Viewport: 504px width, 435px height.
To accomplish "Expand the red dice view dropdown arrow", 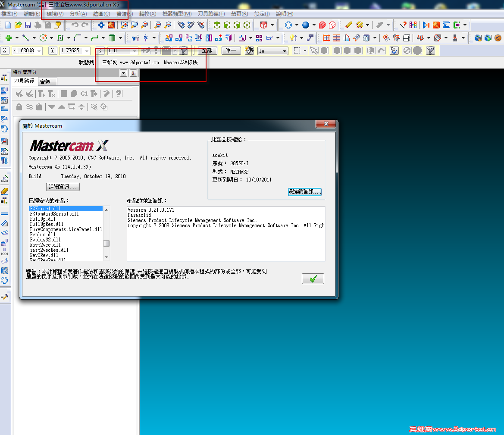I will [x=272, y=25].
